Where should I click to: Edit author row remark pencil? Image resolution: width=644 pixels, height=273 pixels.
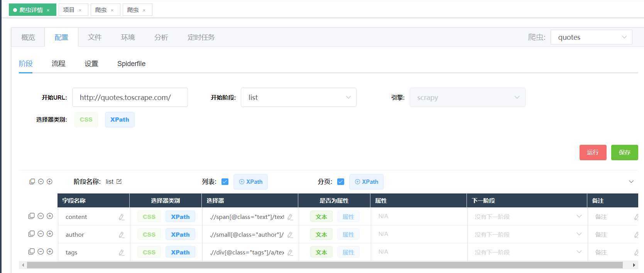[636, 235]
